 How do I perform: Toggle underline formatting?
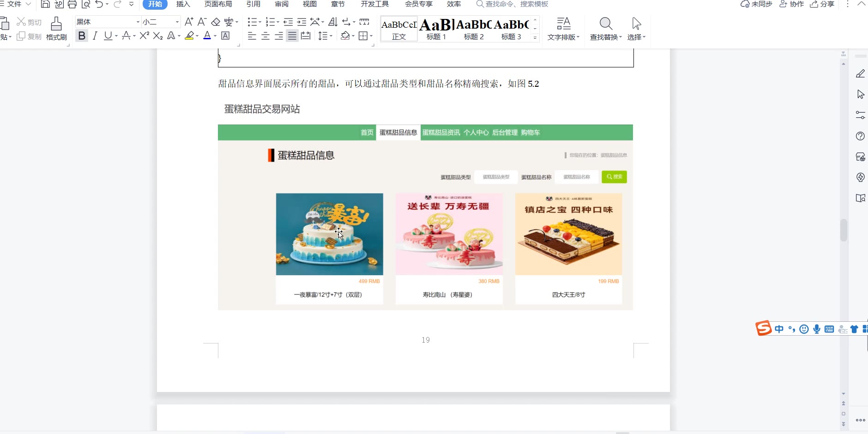click(108, 36)
